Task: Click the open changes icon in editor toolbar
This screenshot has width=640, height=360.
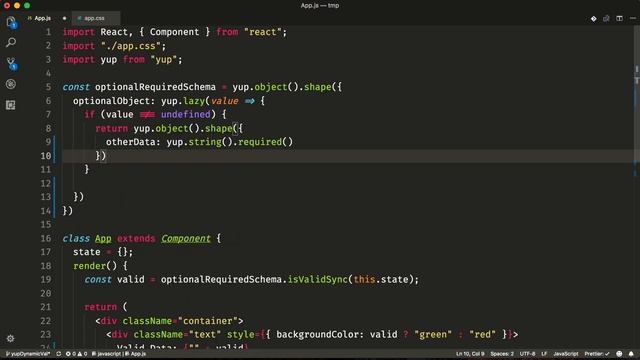Action: (607, 18)
